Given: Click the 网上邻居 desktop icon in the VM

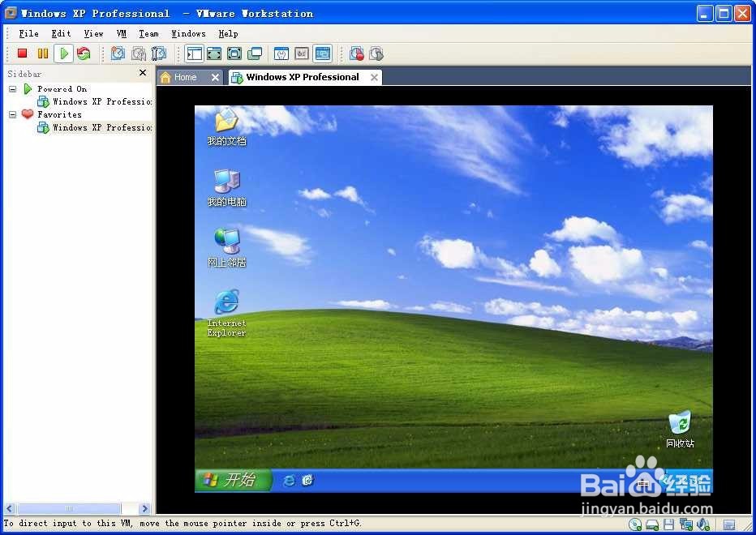Looking at the screenshot, I should (x=226, y=248).
